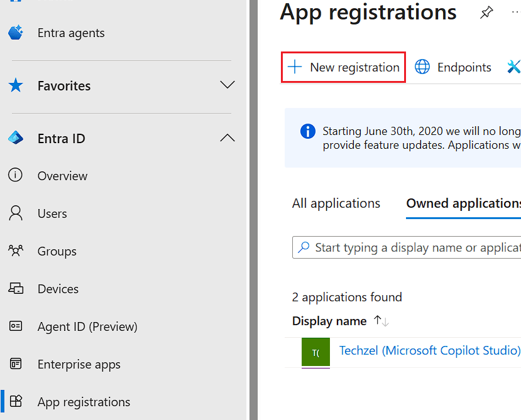Collapse the Entra ID section chevron
The width and height of the screenshot is (521, 420).
[x=228, y=137]
